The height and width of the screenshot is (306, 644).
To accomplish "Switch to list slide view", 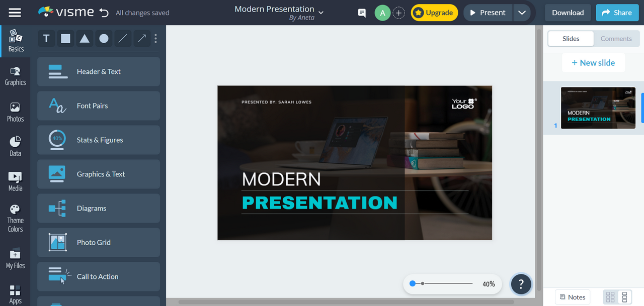I will [625, 297].
